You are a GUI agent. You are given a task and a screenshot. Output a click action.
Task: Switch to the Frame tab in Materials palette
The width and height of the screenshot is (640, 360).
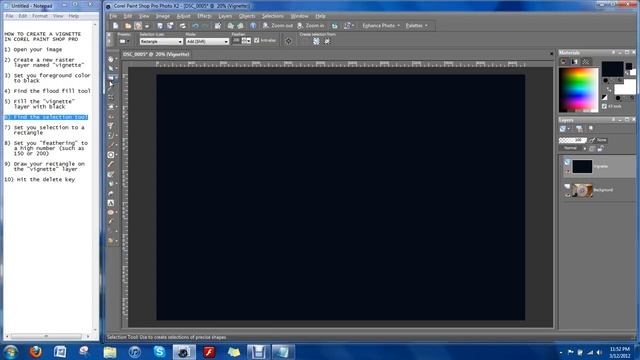tap(564, 62)
